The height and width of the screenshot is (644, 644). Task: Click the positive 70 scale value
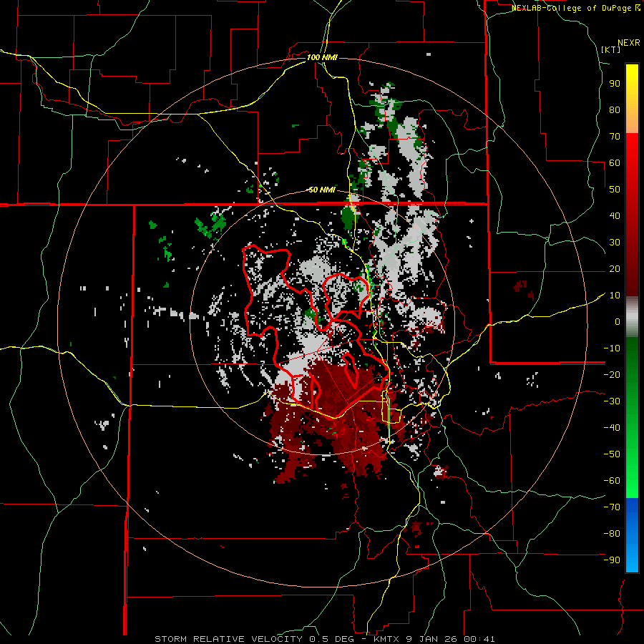tap(615, 137)
